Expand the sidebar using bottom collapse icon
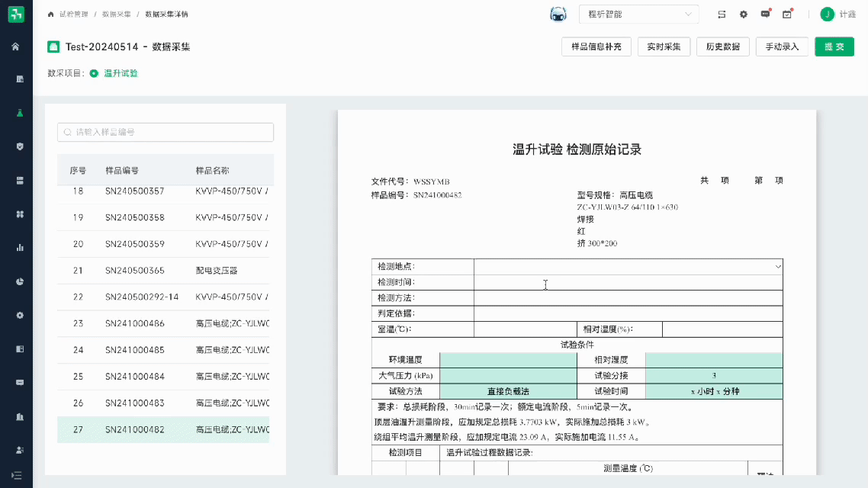868x488 pixels. (x=16, y=475)
